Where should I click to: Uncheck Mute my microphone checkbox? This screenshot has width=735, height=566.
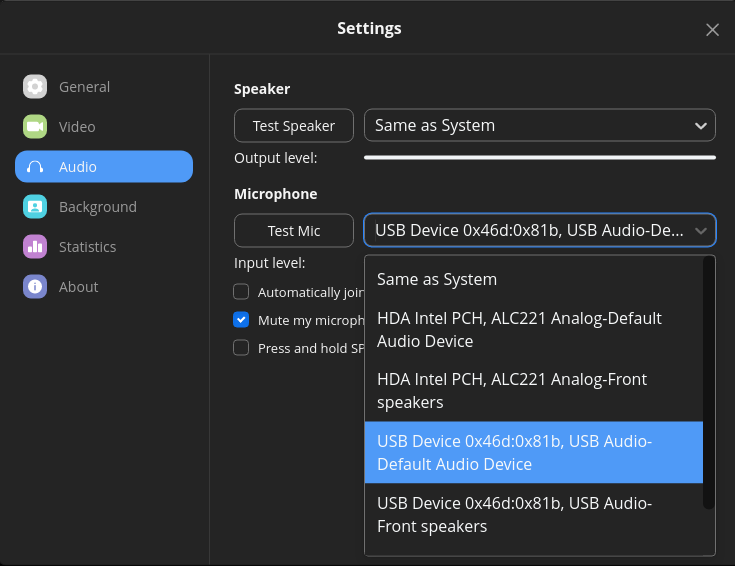tap(241, 320)
